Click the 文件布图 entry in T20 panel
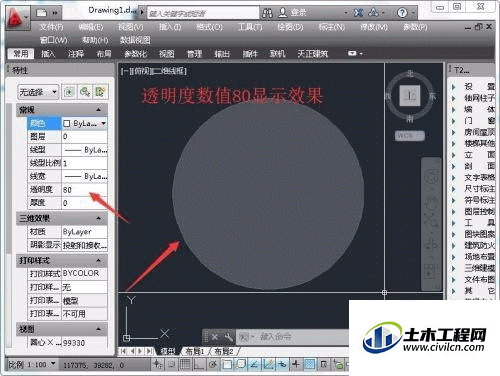 coord(480,279)
